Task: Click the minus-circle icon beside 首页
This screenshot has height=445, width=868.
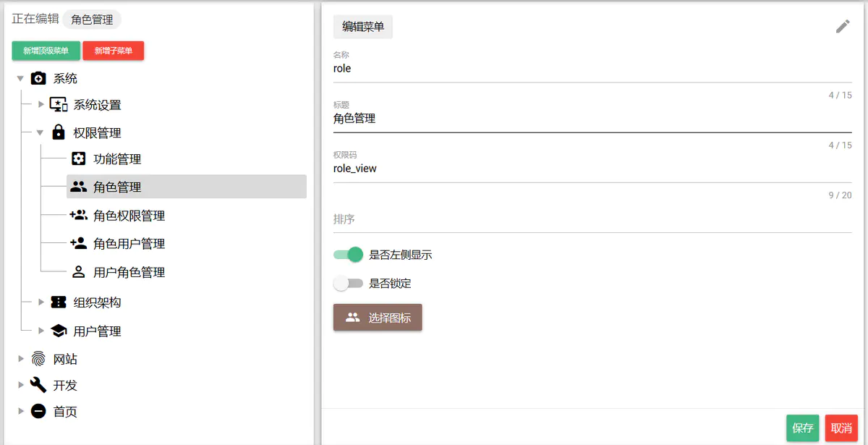Action: [38, 412]
